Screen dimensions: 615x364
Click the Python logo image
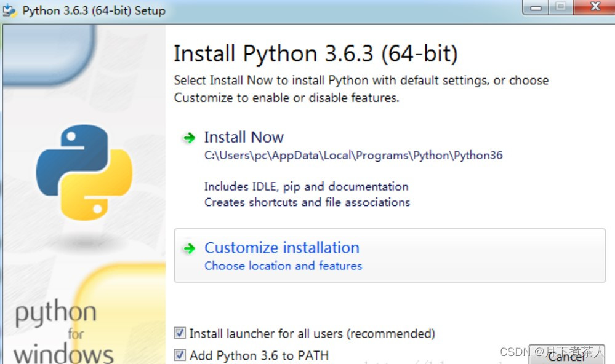84,172
